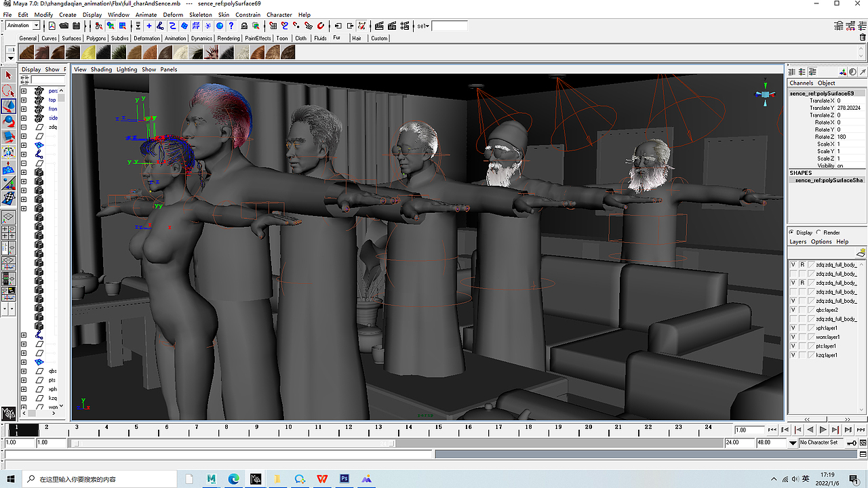Click the New Scene icon
Screen dimensions: 868x488
52,26
